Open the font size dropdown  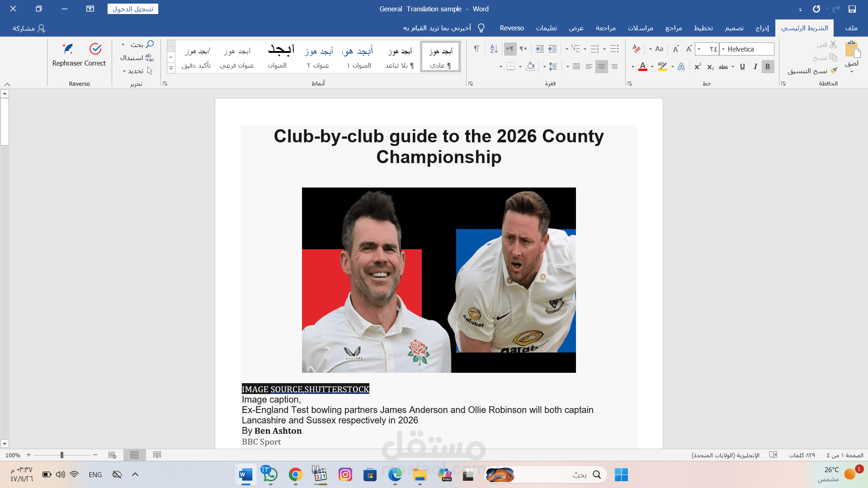[x=699, y=49]
